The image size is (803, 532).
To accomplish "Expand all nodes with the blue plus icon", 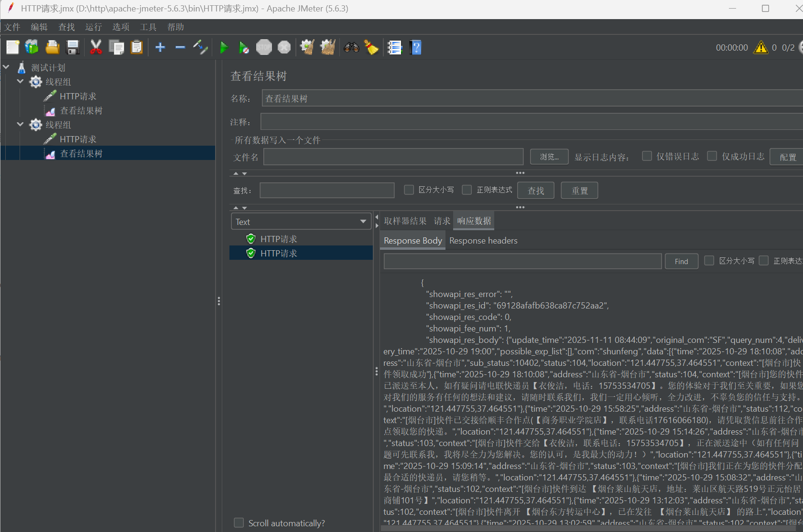I will 160,47.
